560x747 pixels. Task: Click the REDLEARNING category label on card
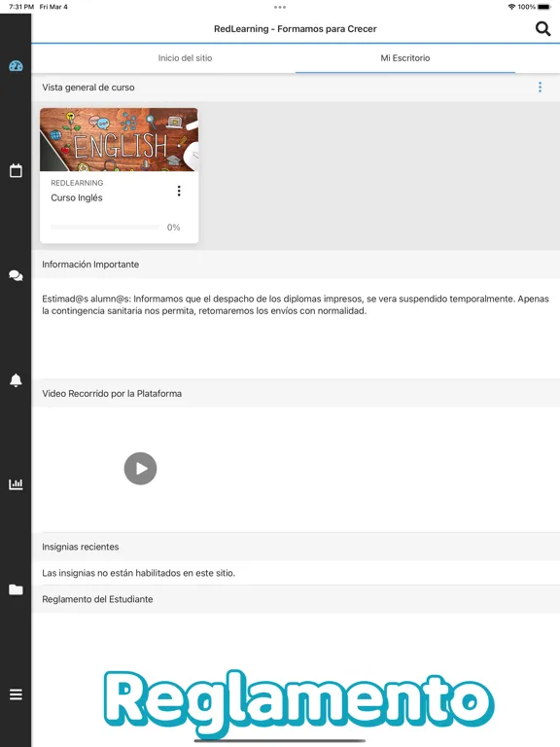coord(77,183)
